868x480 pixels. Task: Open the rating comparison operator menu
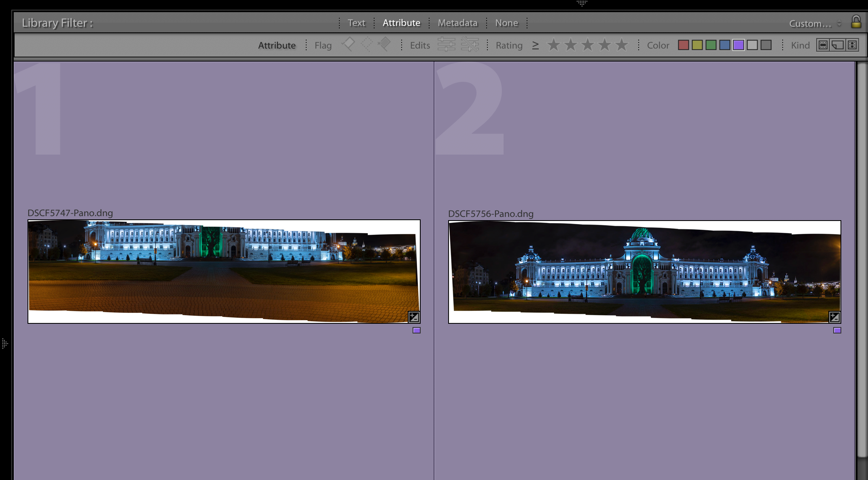click(535, 45)
